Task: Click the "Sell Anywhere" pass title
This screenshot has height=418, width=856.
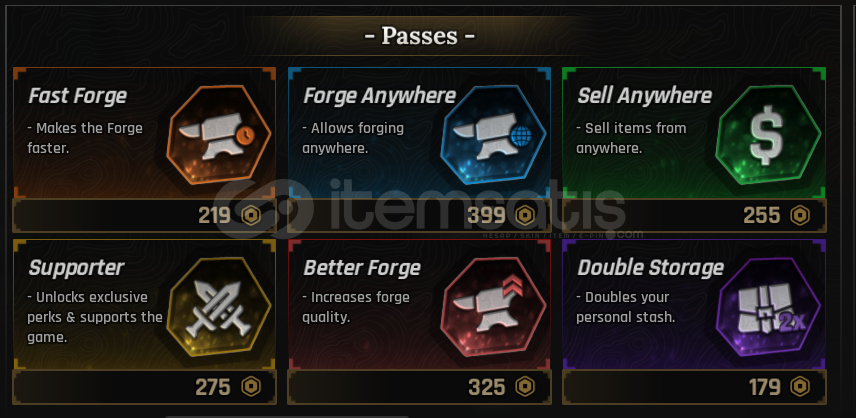Action: pos(644,96)
